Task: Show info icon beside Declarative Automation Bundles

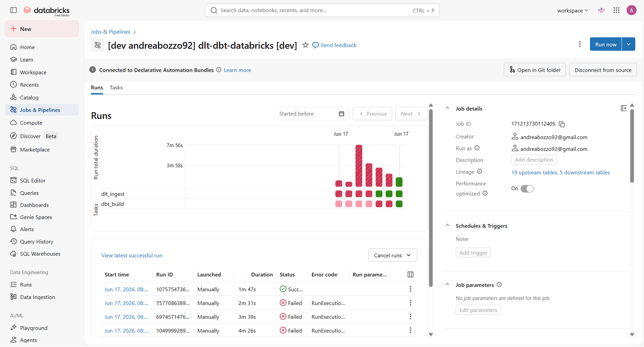Action: point(219,70)
